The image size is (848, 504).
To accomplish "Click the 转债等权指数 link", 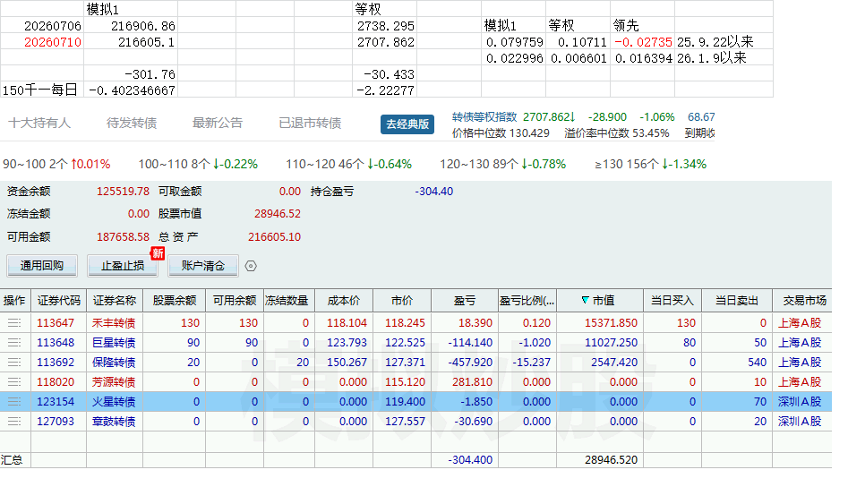I will pyautogui.click(x=484, y=116).
